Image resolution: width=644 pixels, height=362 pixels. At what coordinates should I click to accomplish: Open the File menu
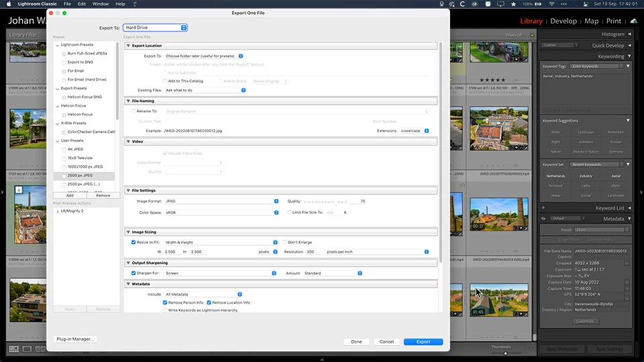pos(67,4)
